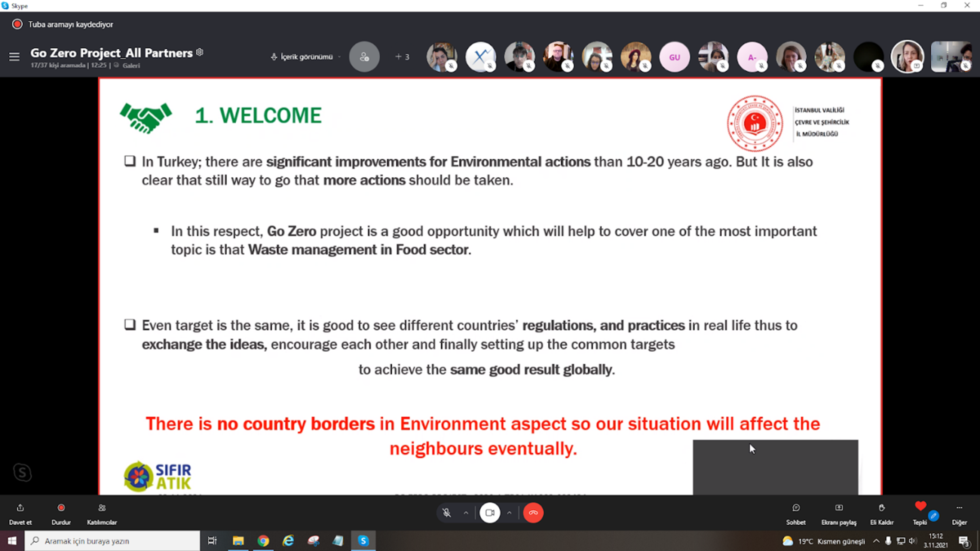Expand camera options chevron
The width and height of the screenshot is (980, 551).
[x=509, y=513]
